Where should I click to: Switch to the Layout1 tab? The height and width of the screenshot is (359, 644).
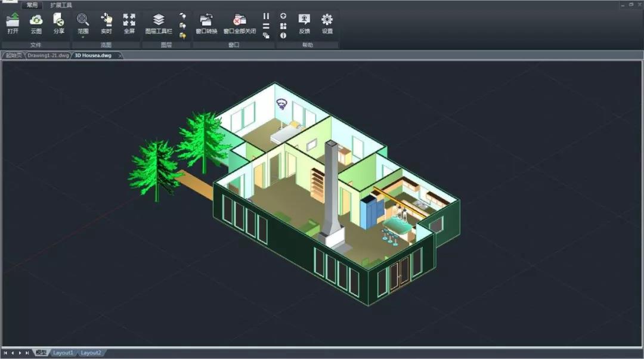coord(63,353)
